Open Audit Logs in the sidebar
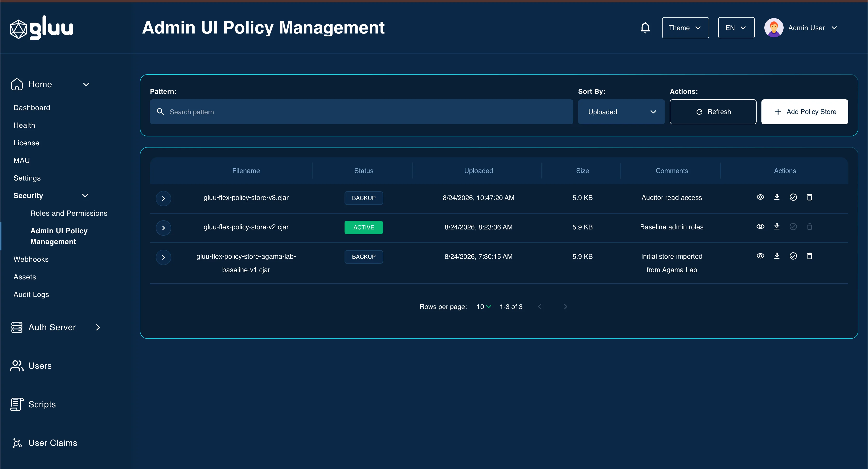The width and height of the screenshot is (868, 469). pos(31,295)
